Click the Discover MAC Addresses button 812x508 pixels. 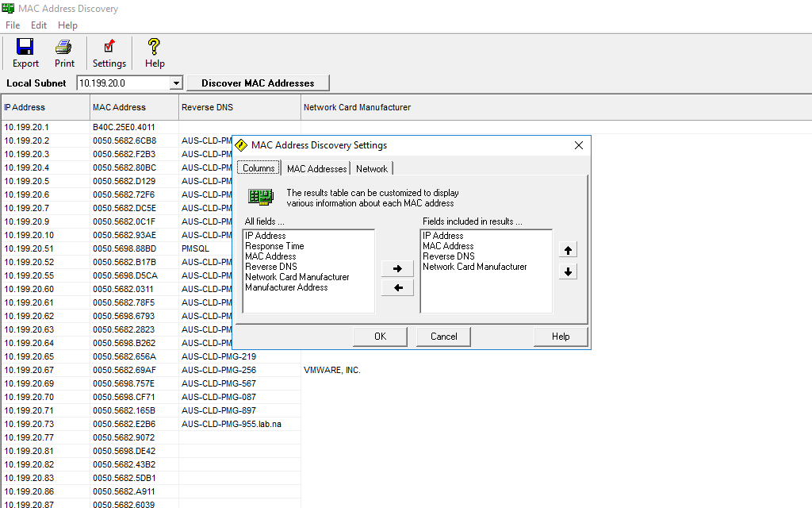258,83
